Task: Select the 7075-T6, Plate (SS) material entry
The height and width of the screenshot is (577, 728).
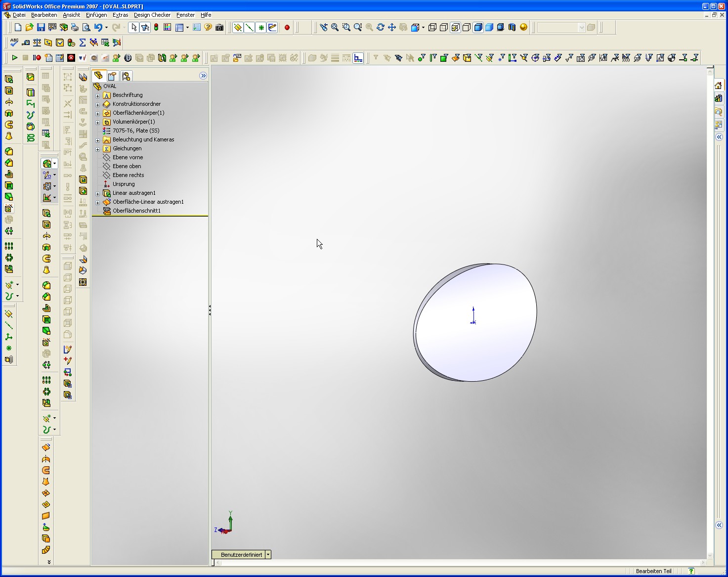Action: (136, 131)
